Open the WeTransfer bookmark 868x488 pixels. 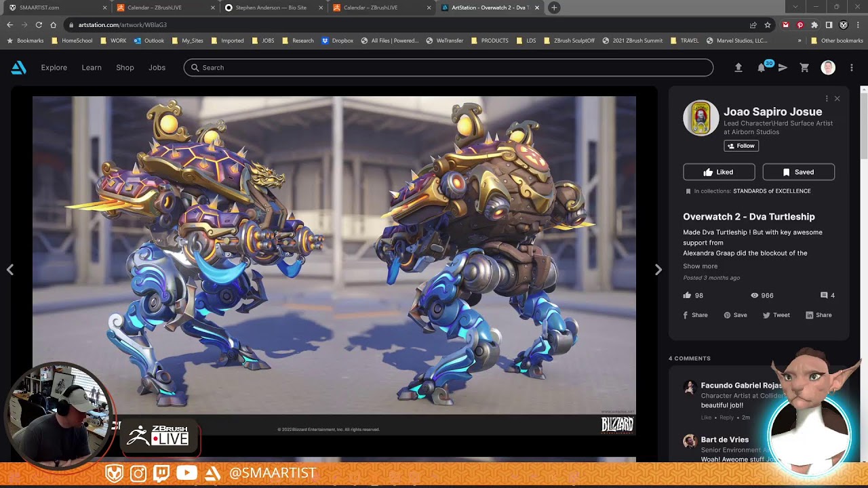click(444, 41)
